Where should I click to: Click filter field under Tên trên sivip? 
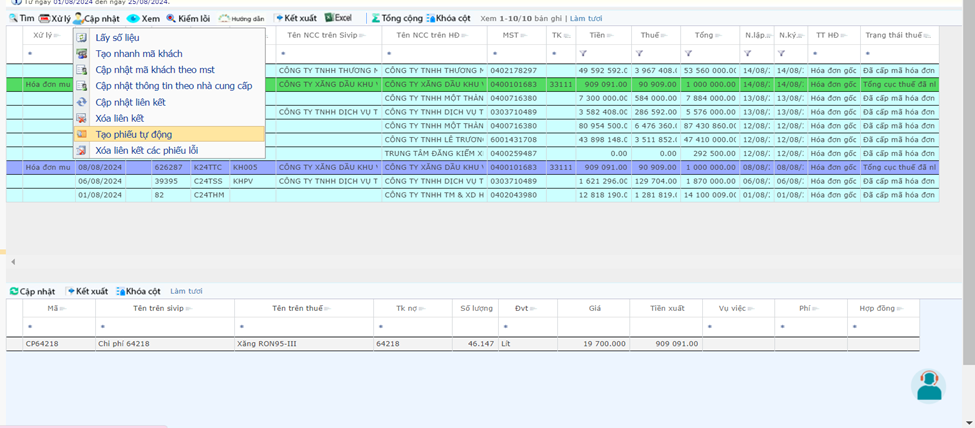click(165, 327)
